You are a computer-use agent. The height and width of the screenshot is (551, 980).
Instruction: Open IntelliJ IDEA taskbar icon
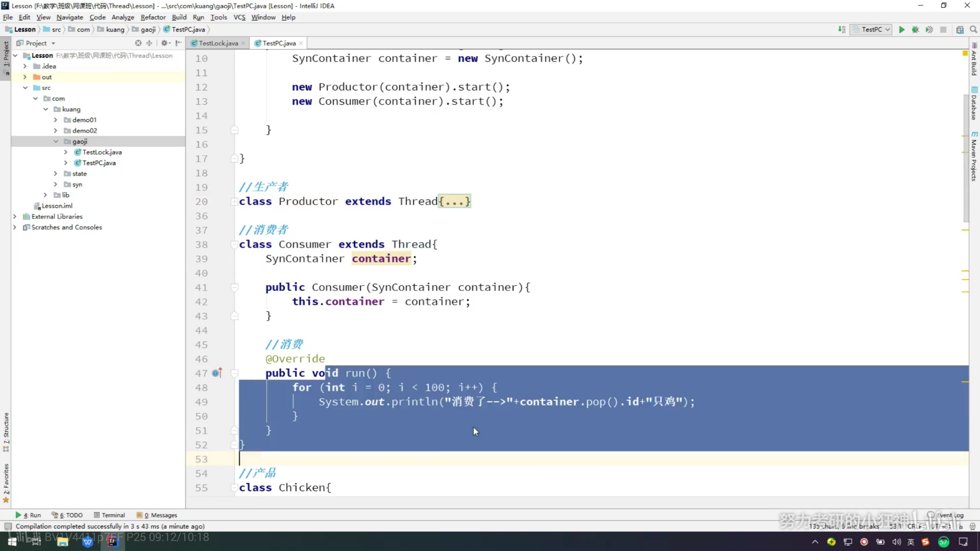[112, 541]
